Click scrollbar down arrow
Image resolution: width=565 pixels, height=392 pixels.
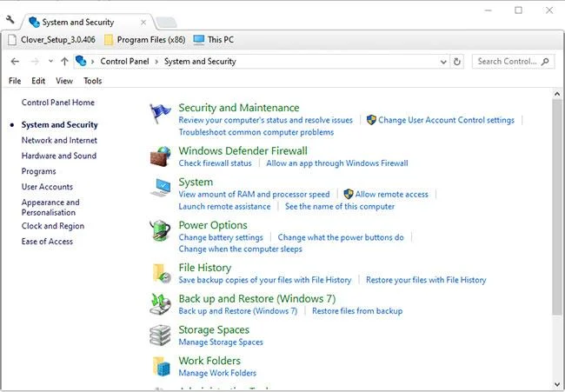click(557, 384)
